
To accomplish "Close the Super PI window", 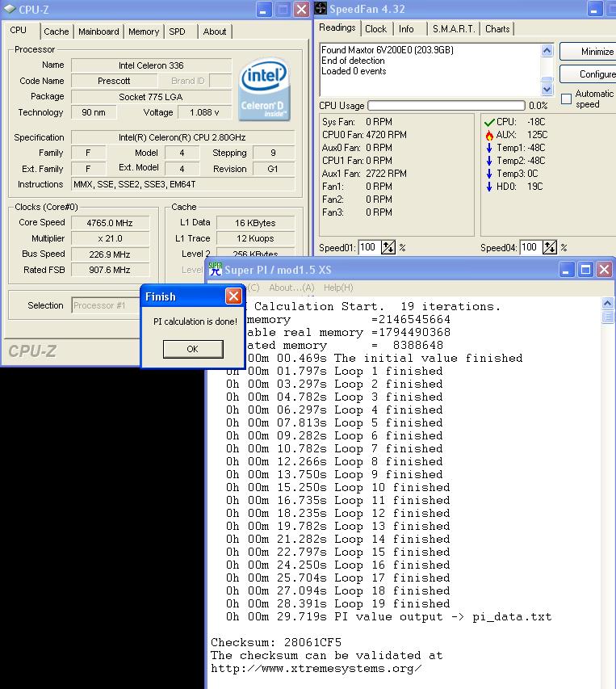I will pyautogui.click(x=604, y=269).
